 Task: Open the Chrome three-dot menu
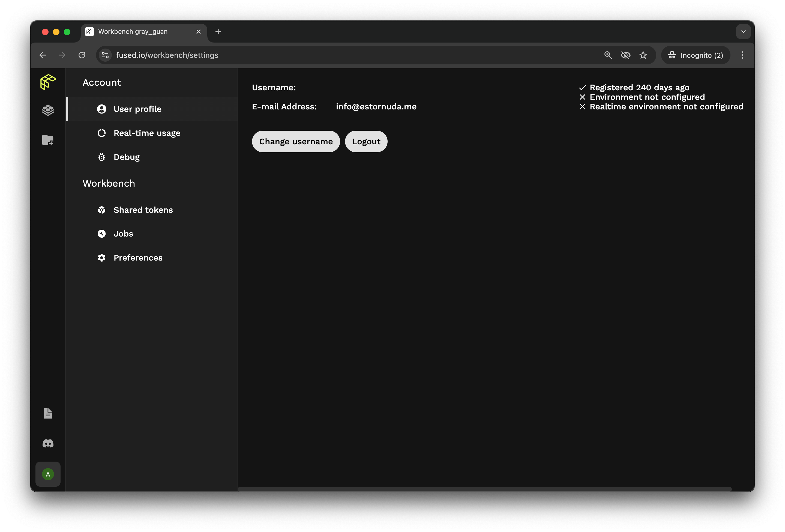(742, 55)
